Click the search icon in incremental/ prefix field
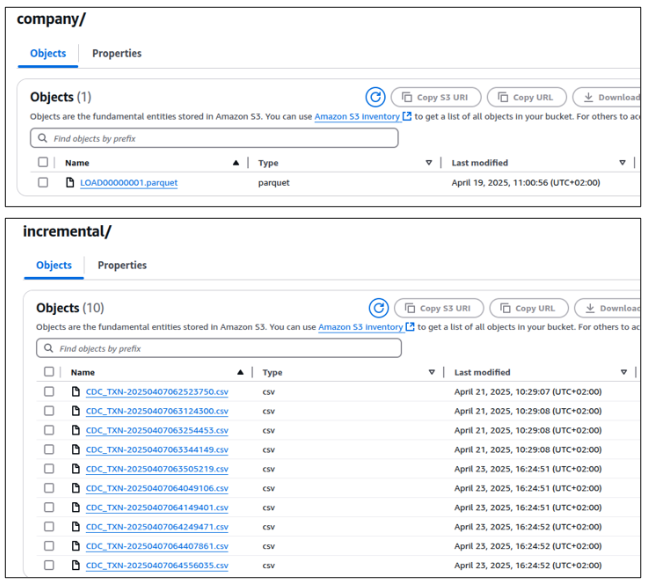648x584 pixels. pos(48,348)
